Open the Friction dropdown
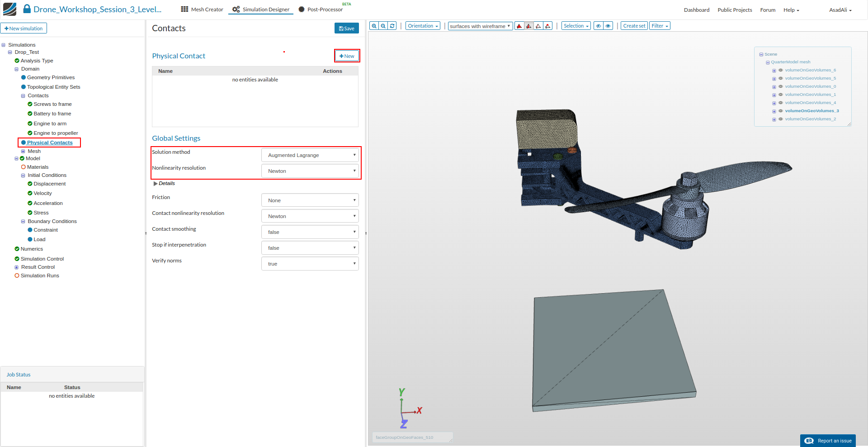Screen dimensions: 868x447 (310, 200)
